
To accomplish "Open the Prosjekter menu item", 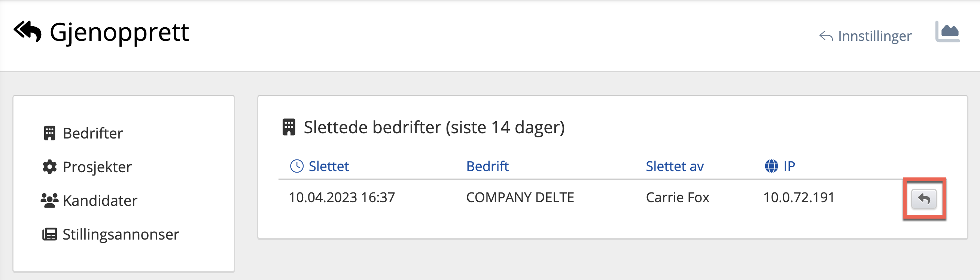I will [97, 167].
